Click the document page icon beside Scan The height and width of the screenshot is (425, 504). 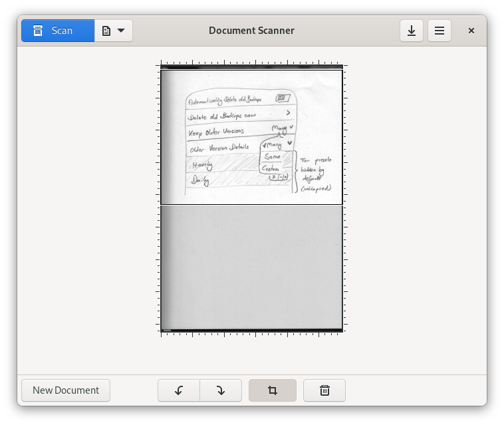pyautogui.click(x=106, y=31)
